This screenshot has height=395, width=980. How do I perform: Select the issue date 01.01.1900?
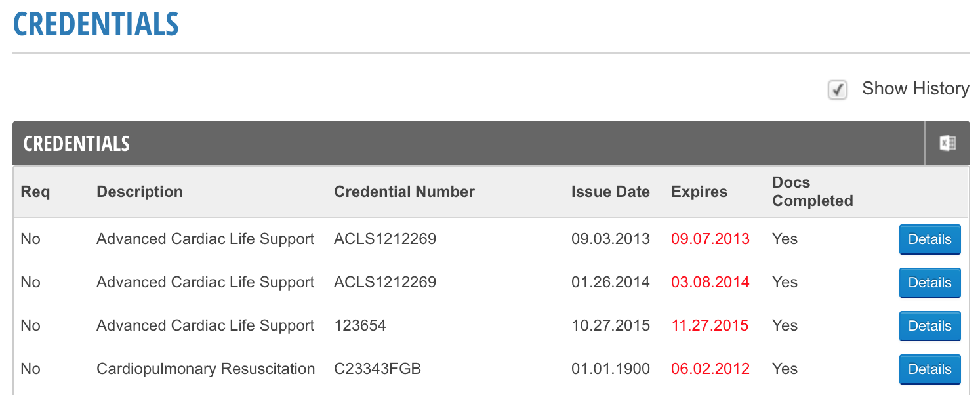610,369
